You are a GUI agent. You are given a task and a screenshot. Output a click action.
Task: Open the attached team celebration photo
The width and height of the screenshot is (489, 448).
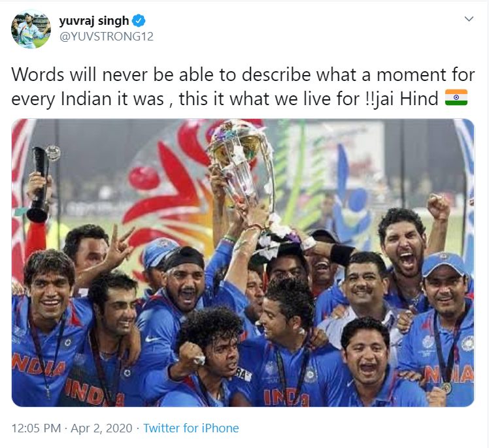coord(243,263)
